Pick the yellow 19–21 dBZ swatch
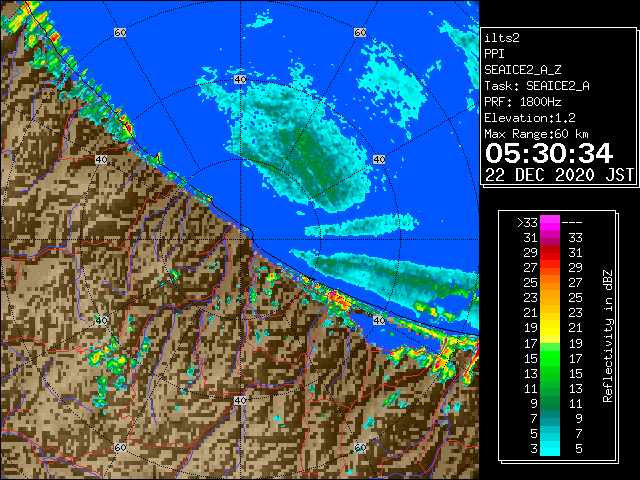The width and height of the screenshot is (640, 480). pyautogui.click(x=550, y=328)
